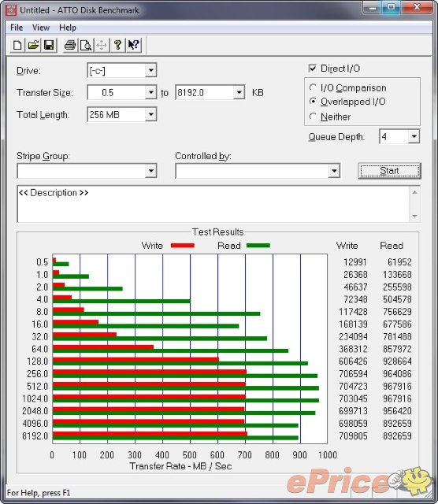
Task: Click the write value 12991
Action: click(x=355, y=262)
